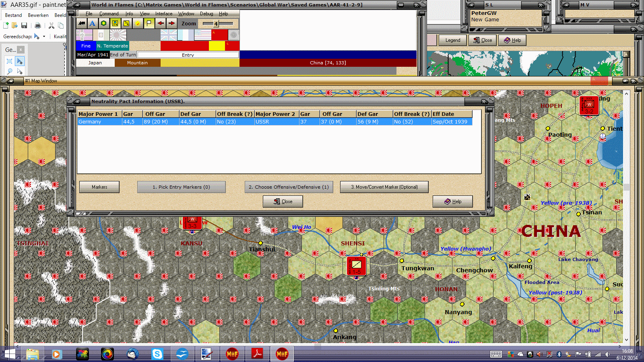Click the Entry phase field
This screenshot has width=644, height=362.
pyautogui.click(x=188, y=55)
